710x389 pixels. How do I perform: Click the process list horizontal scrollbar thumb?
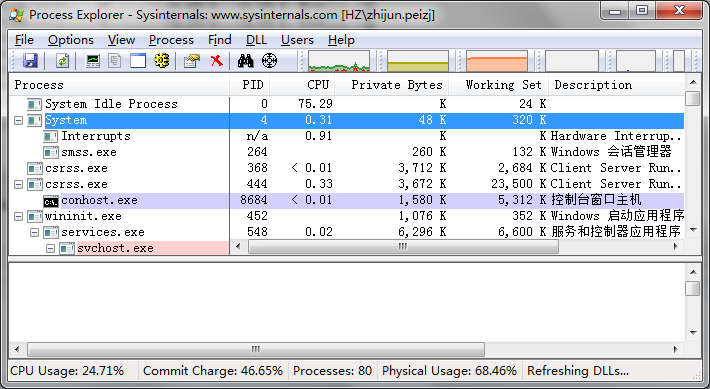(x=403, y=247)
